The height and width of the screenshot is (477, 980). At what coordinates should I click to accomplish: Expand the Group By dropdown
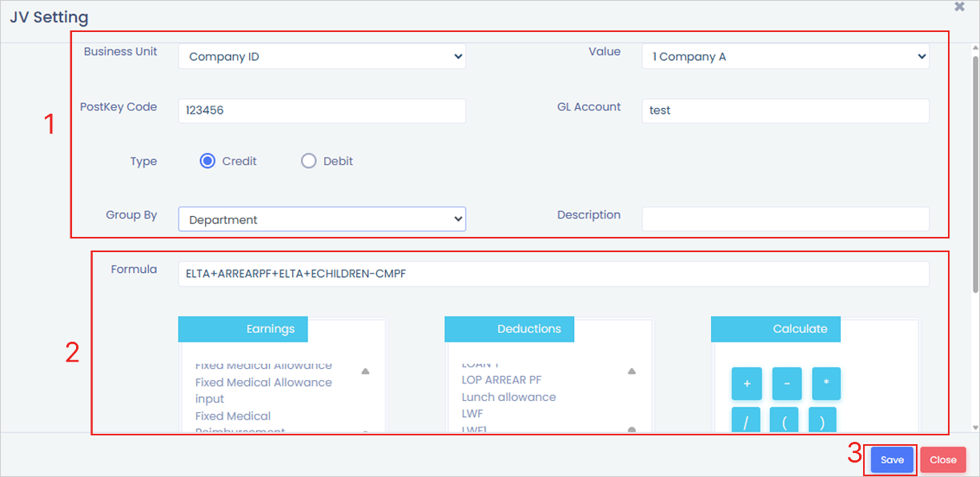click(x=321, y=219)
